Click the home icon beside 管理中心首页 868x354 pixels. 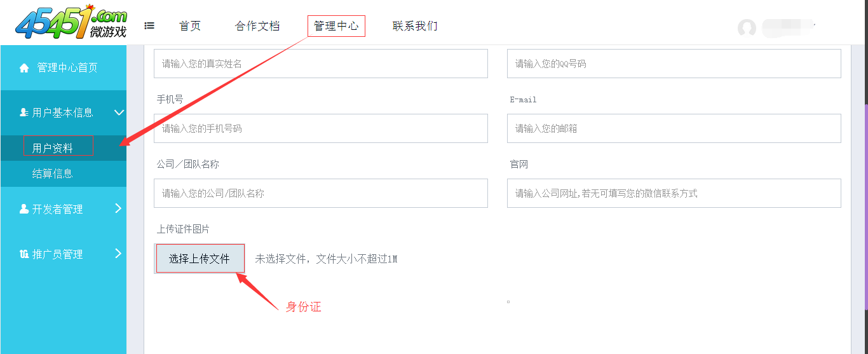pos(24,68)
